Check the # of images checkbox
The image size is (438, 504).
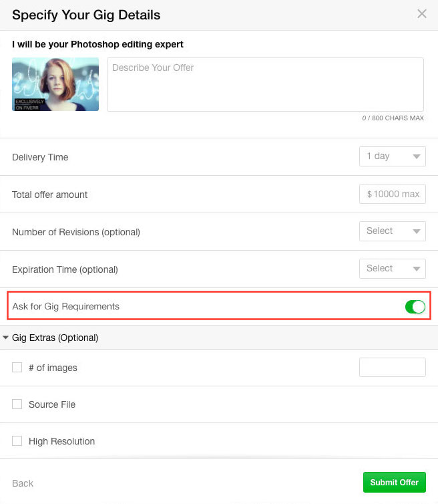pyautogui.click(x=17, y=368)
